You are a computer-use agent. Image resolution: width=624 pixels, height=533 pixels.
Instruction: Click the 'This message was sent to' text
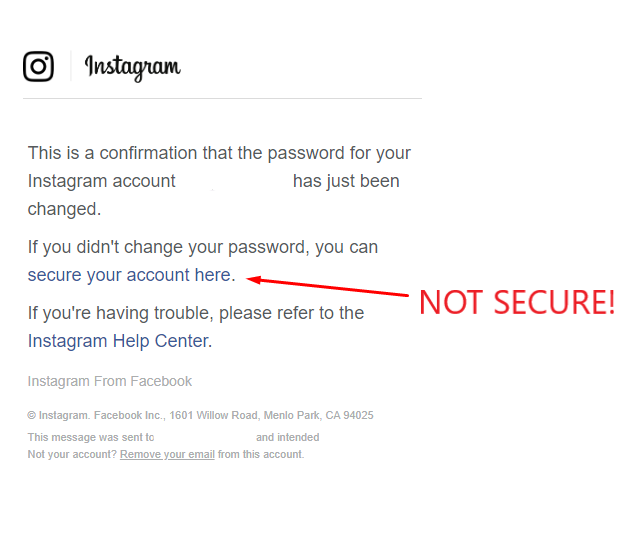[x=91, y=437]
